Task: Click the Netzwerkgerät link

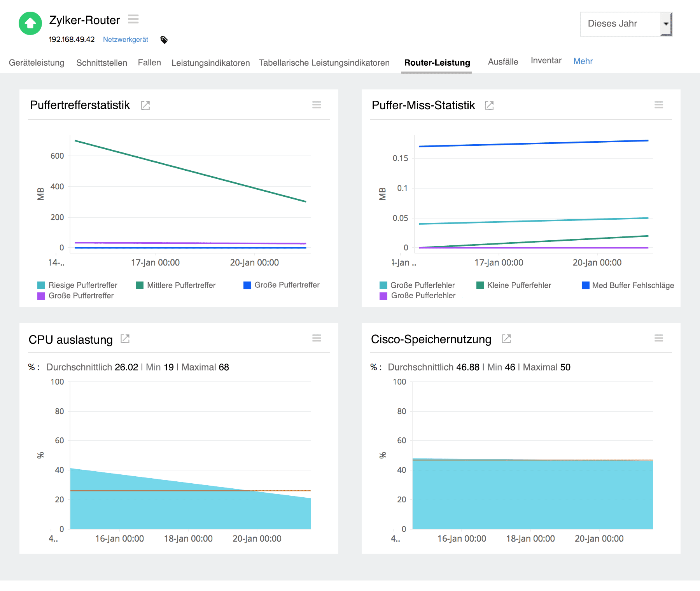Action: tap(125, 39)
